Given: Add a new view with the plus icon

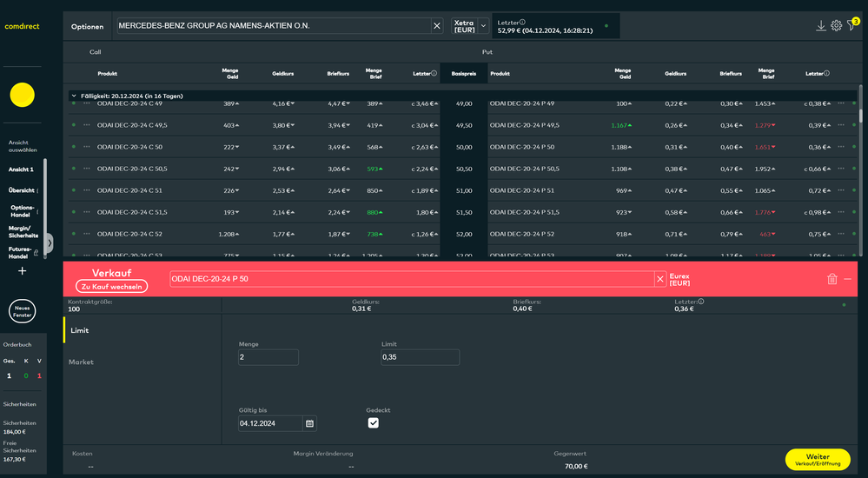Looking at the screenshot, I should click(x=22, y=271).
